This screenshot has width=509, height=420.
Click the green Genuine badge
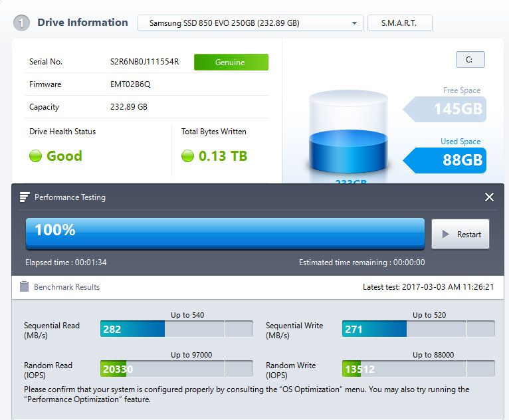tap(231, 62)
